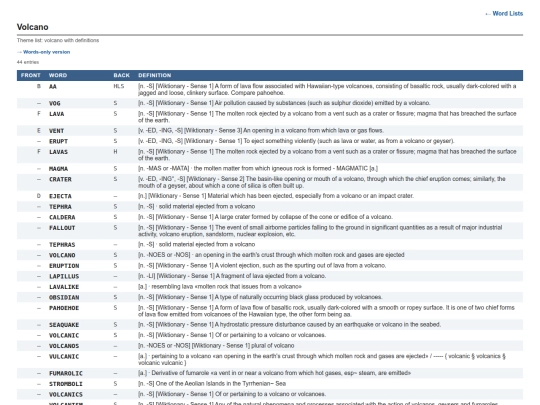Click the word LAPILLUS
The image size is (540, 405).
point(64,277)
